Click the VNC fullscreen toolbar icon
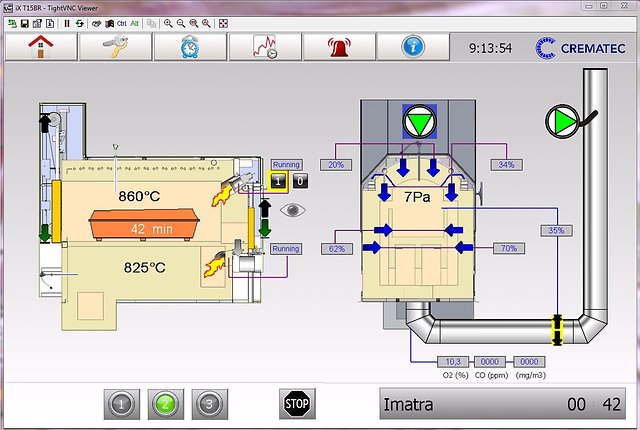 click(223, 24)
